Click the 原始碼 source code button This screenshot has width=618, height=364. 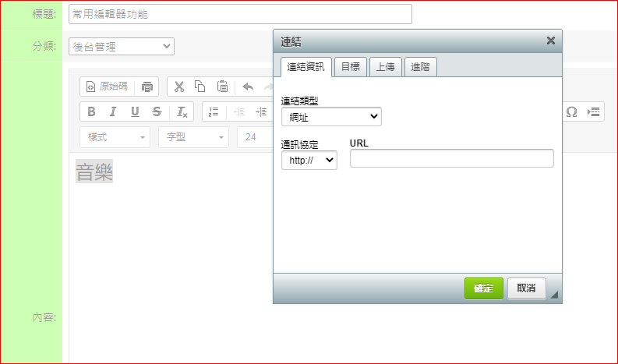tap(107, 87)
